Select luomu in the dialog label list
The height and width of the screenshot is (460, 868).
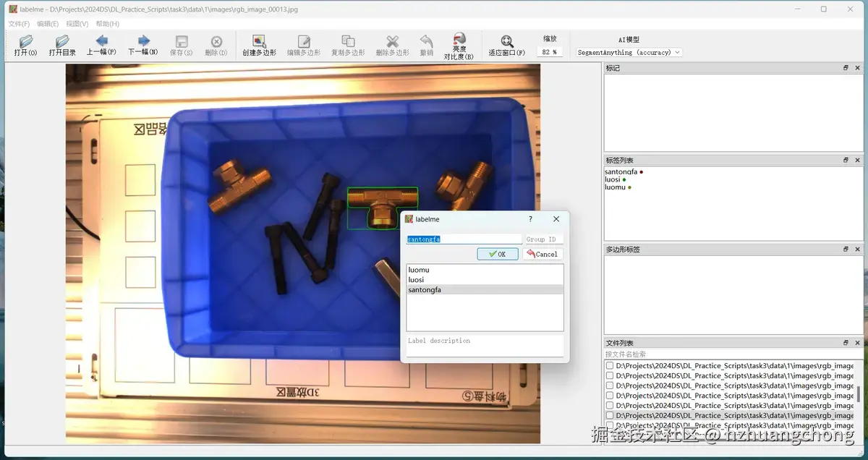coord(485,270)
